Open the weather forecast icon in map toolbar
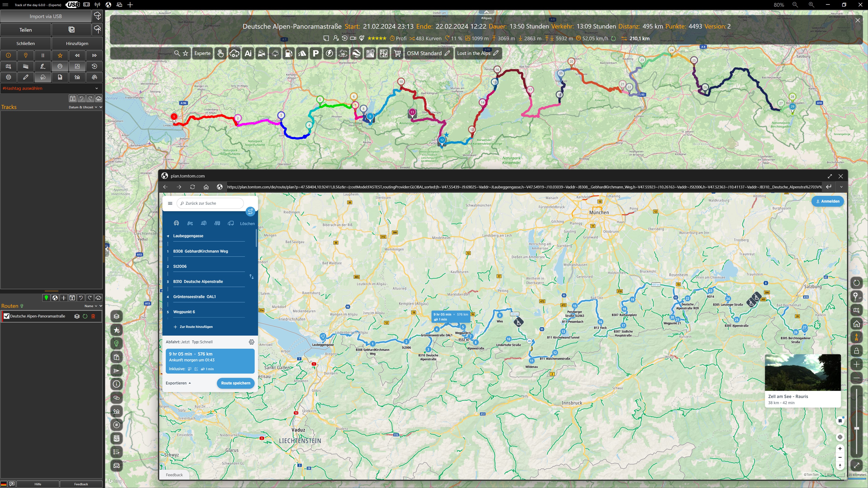The height and width of the screenshot is (488, 868). (275, 53)
